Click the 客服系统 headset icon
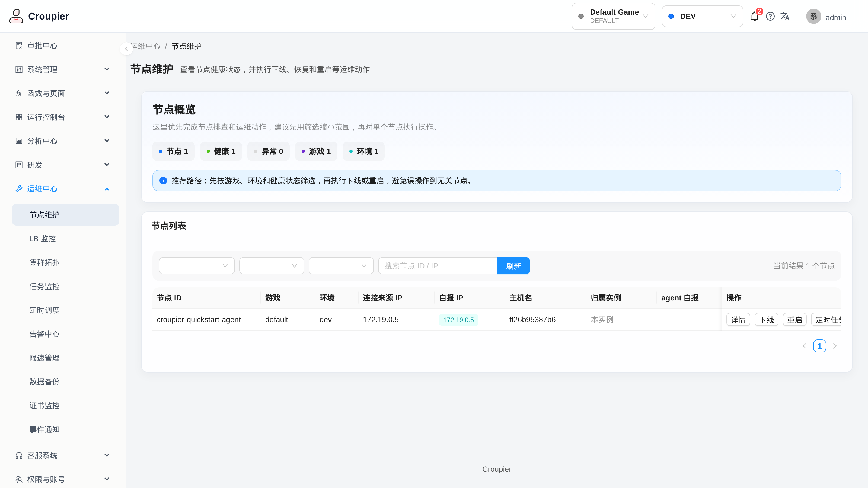 coord(19,456)
